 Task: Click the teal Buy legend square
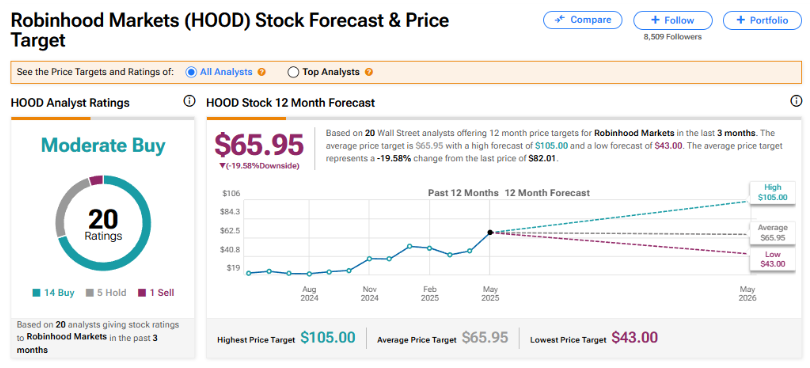click(36, 293)
